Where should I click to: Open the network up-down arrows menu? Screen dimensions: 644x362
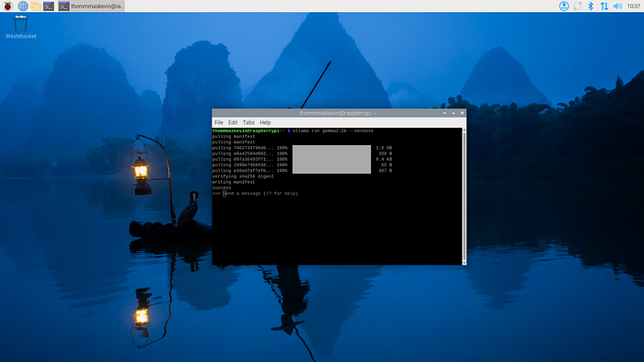pyautogui.click(x=604, y=6)
